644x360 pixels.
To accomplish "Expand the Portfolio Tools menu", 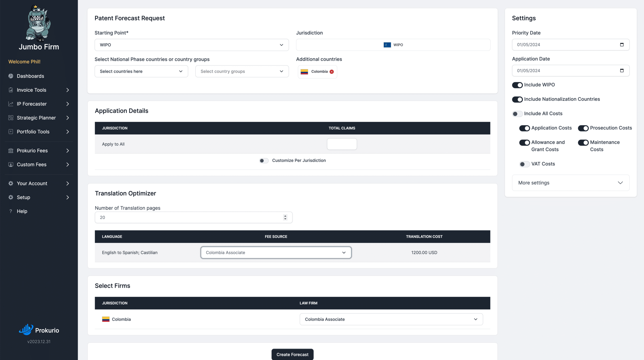I will 39,132.
